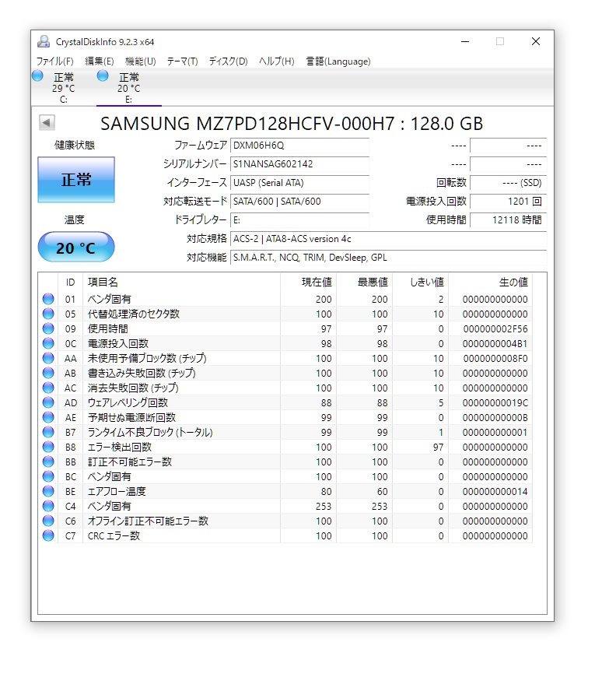Screen dimensions: 616x688
Task: Click the serial number field S1NANSAG602142
Action: pyautogui.click(x=300, y=164)
